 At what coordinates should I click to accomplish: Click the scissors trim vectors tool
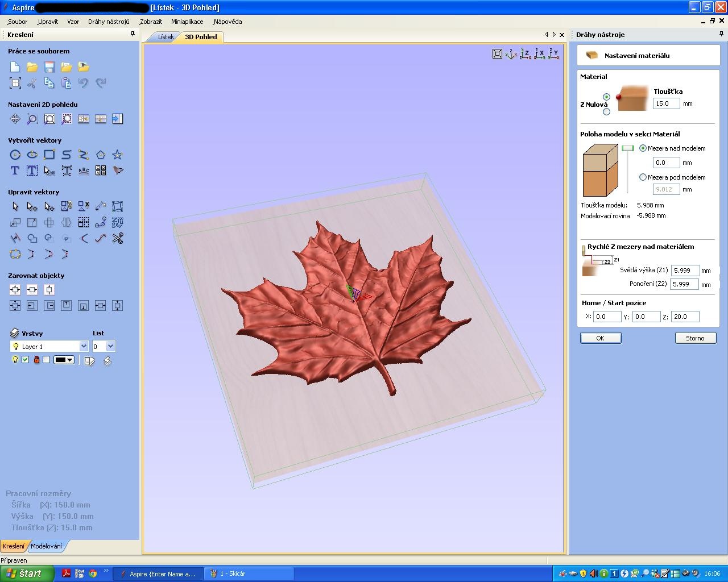[x=118, y=239]
